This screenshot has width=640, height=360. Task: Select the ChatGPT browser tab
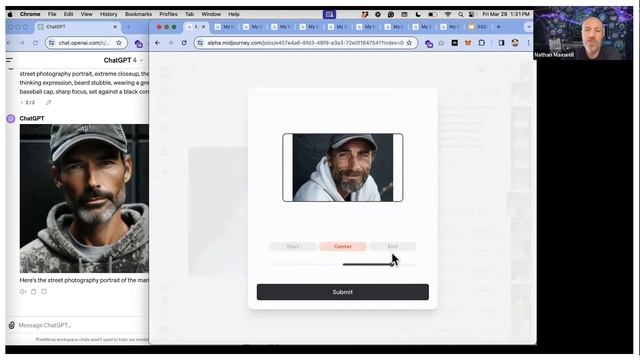tap(77, 27)
